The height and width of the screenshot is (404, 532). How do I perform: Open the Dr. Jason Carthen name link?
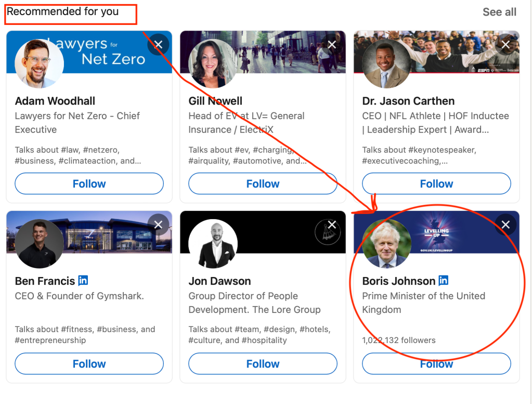[x=408, y=101]
